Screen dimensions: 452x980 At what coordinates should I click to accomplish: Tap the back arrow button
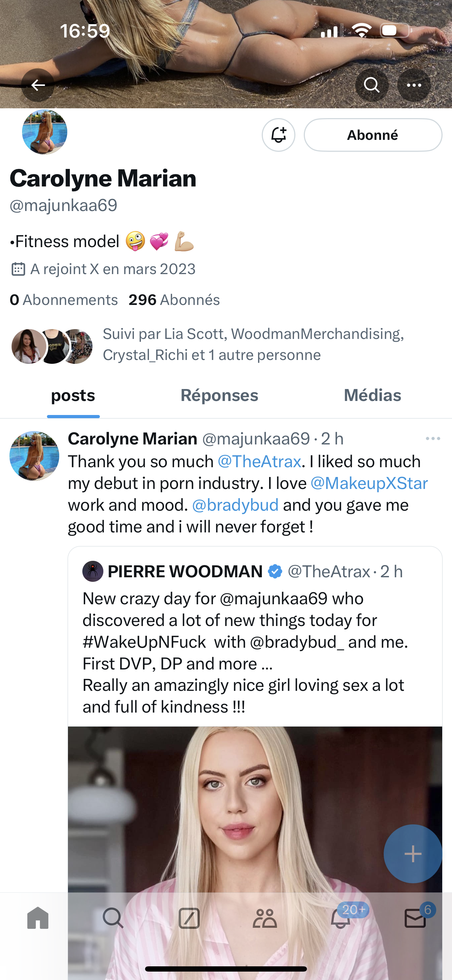38,85
